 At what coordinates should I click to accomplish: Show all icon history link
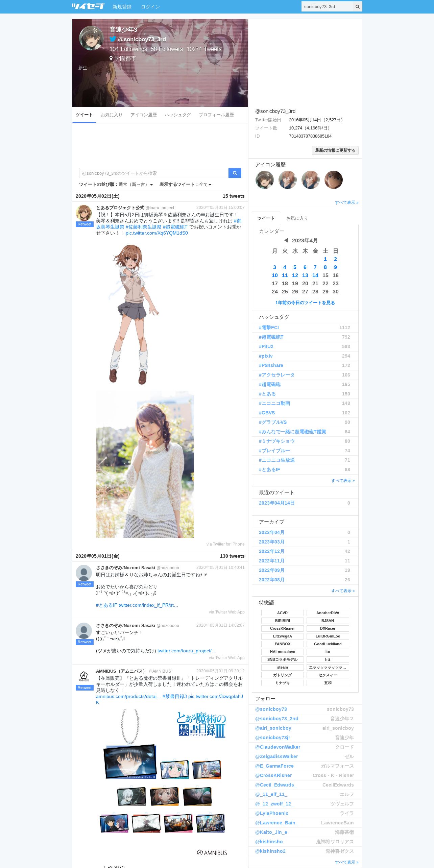(347, 202)
